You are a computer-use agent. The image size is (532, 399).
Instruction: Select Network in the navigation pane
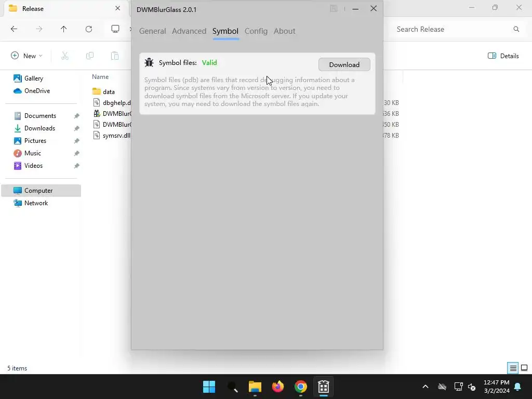pos(36,203)
